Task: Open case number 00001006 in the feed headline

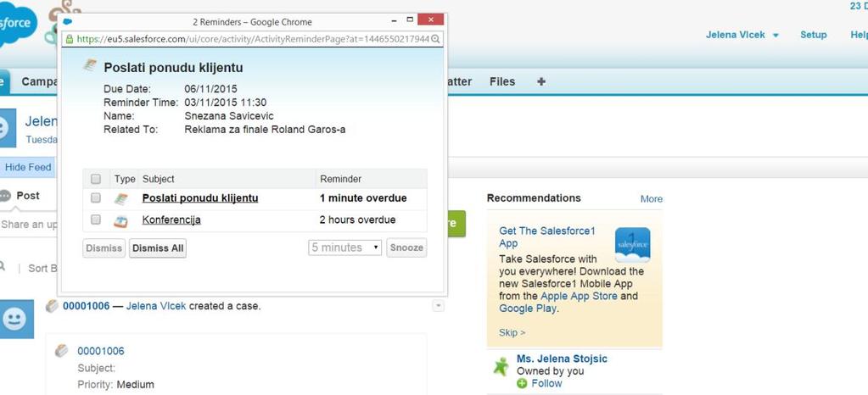Action: 86,306
